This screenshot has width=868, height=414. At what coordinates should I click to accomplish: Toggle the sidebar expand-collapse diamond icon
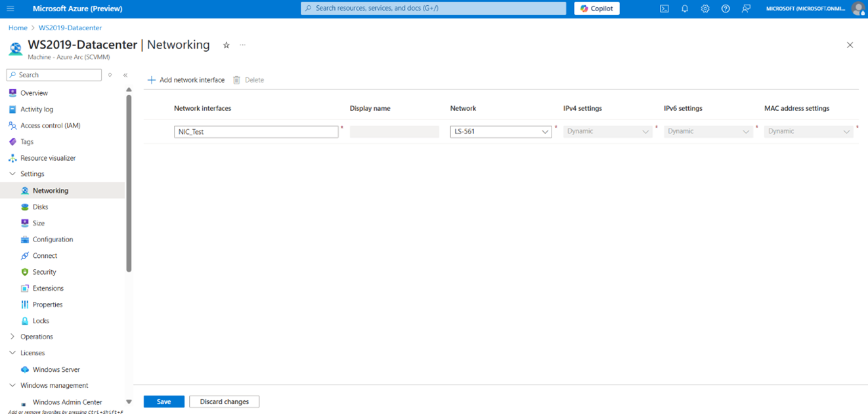[x=110, y=75]
